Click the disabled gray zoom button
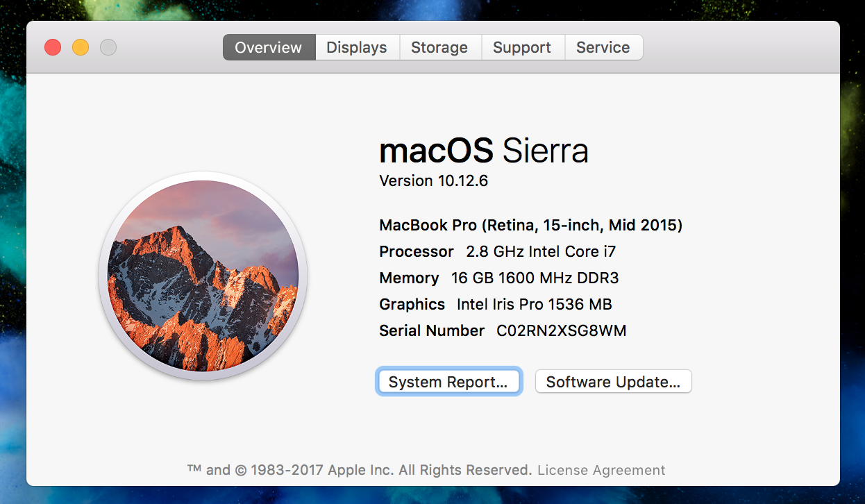 [108, 47]
